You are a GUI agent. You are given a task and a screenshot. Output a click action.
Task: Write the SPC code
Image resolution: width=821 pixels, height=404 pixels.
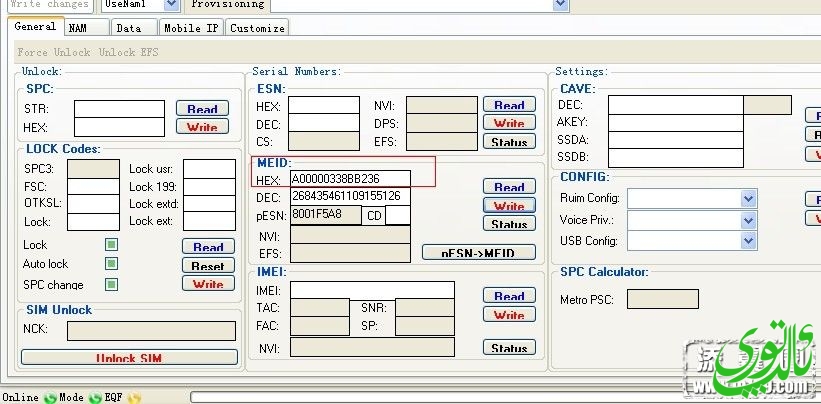pyautogui.click(x=202, y=126)
